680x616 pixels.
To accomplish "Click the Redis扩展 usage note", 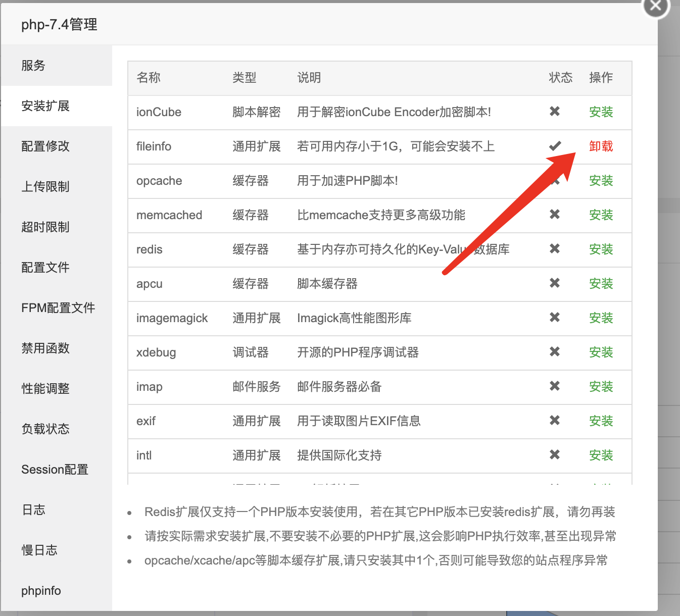I will 379,512.
